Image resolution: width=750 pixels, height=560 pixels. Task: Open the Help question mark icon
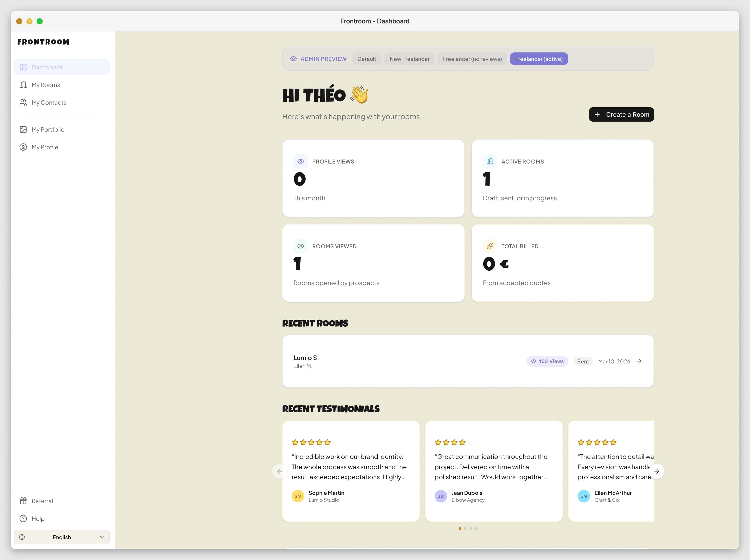click(23, 518)
